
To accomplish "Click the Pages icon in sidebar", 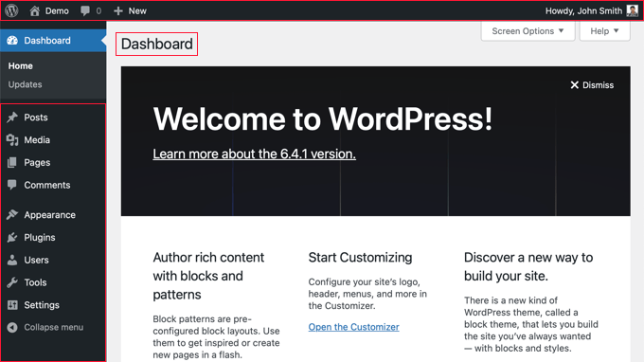I will 12,163.
